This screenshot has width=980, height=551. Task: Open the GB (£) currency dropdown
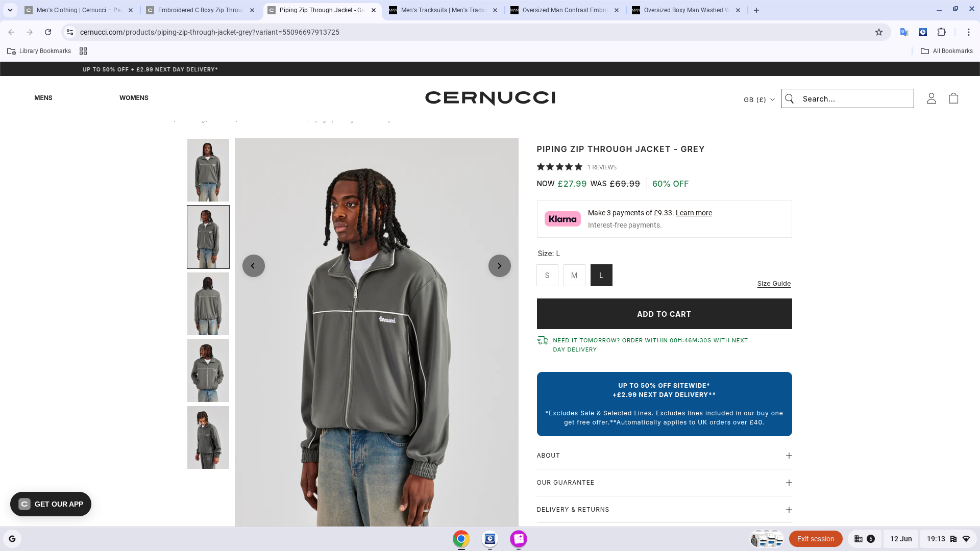pos(759,99)
